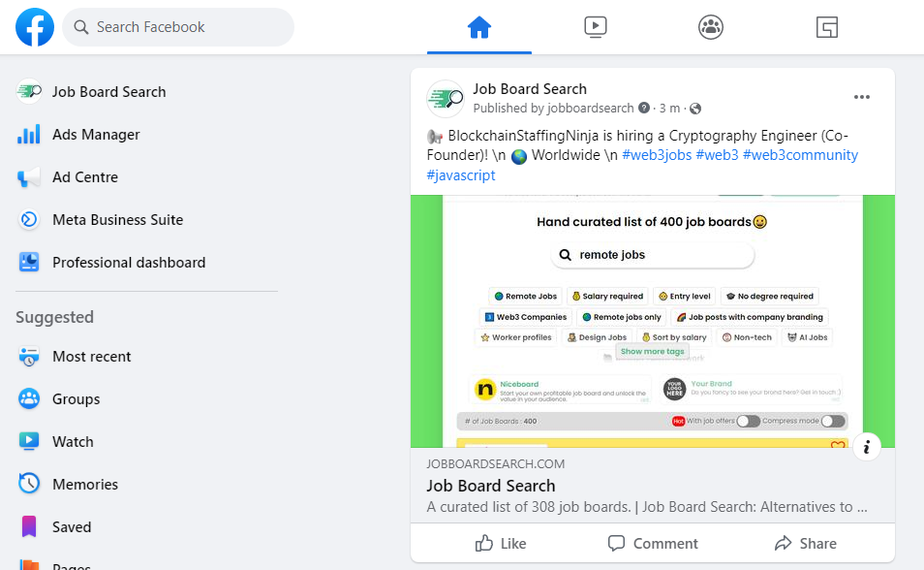Click the post's Job Board Search avatar

pos(446,99)
